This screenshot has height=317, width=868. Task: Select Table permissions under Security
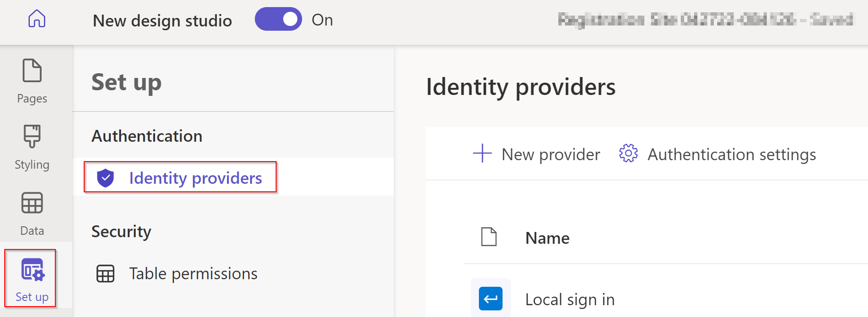(193, 273)
